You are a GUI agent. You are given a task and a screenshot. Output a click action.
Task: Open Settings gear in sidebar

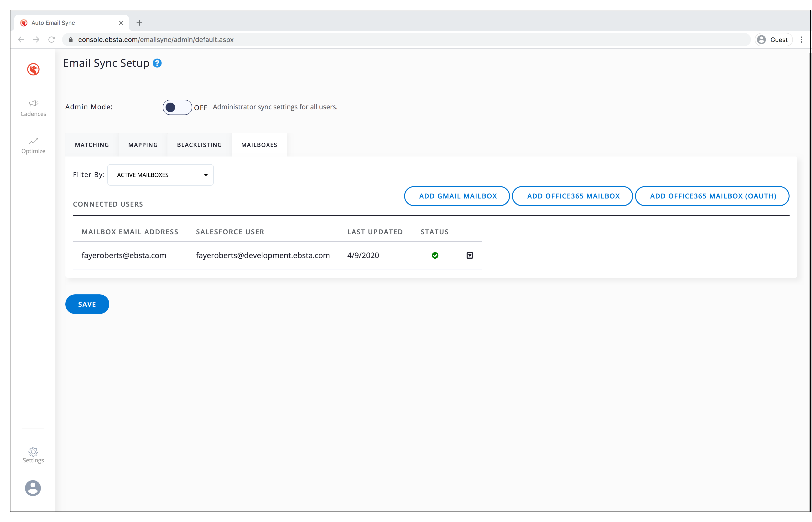(x=33, y=454)
